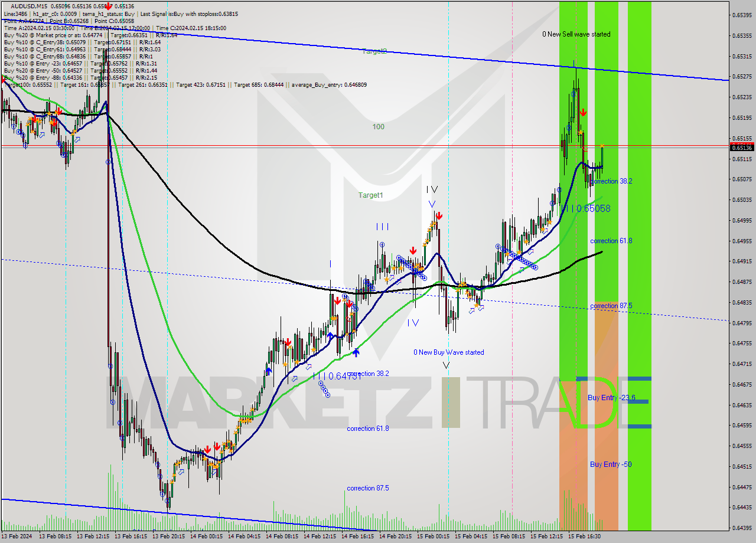Select the 'Buy %10 @ C_Entry61: 0.64963' line
This screenshot has height=543, width=756.
pyautogui.click(x=82, y=49)
